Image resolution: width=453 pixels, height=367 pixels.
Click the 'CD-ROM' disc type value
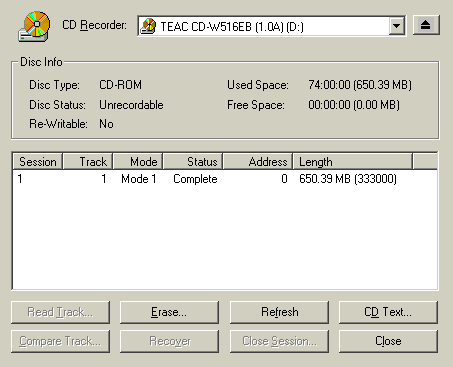120,85
